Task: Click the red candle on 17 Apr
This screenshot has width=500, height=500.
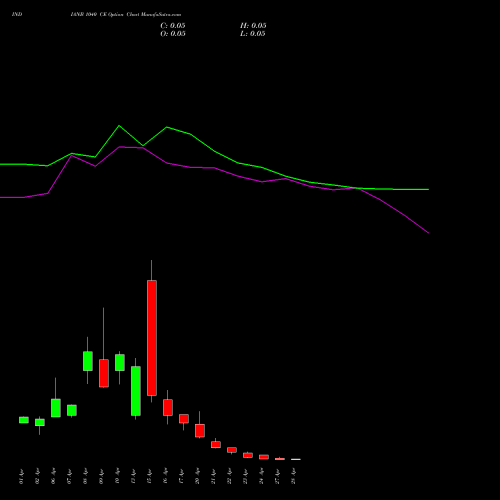Action: tap(184, 419)
